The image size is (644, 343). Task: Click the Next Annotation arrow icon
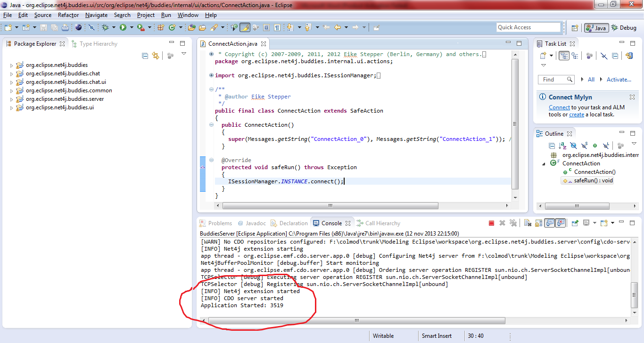point(290,27)
